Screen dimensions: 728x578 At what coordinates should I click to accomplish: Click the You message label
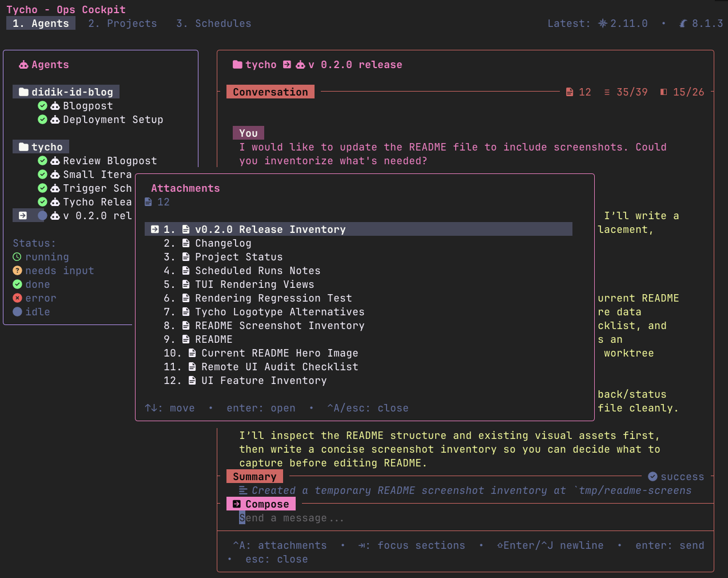[x=248, y=133]
